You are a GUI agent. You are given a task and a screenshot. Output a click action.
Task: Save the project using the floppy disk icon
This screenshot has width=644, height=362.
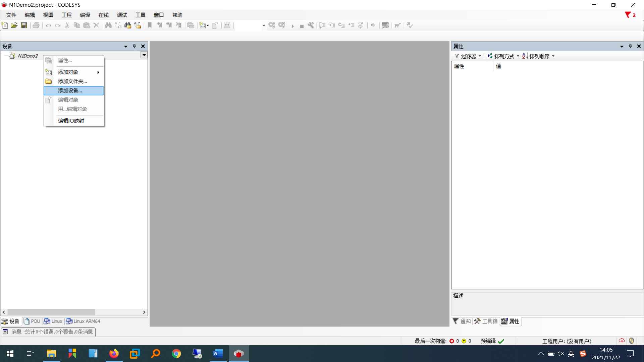(x=24, y=25)
